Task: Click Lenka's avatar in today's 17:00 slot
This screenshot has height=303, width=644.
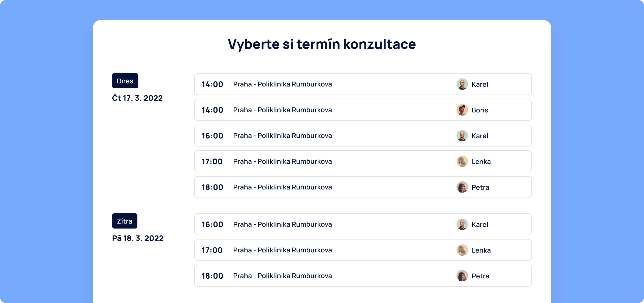Action: (x=462, y=161)
